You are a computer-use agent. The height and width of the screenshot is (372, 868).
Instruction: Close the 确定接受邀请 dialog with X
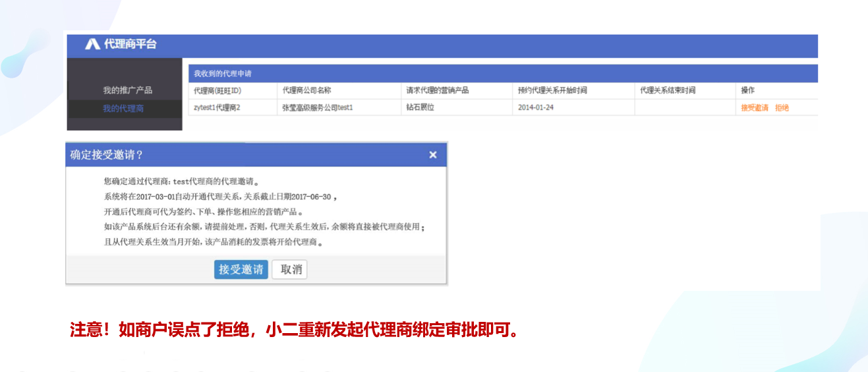(x=433, y=155)
